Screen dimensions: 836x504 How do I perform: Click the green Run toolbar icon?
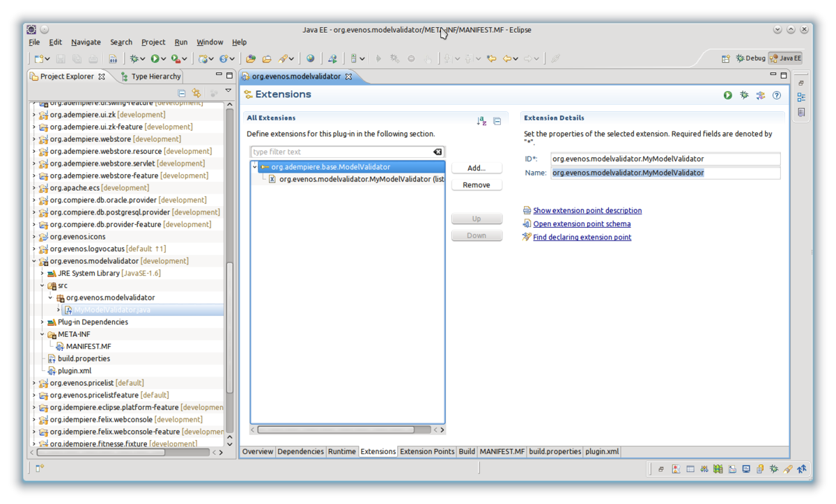(155, 59)
